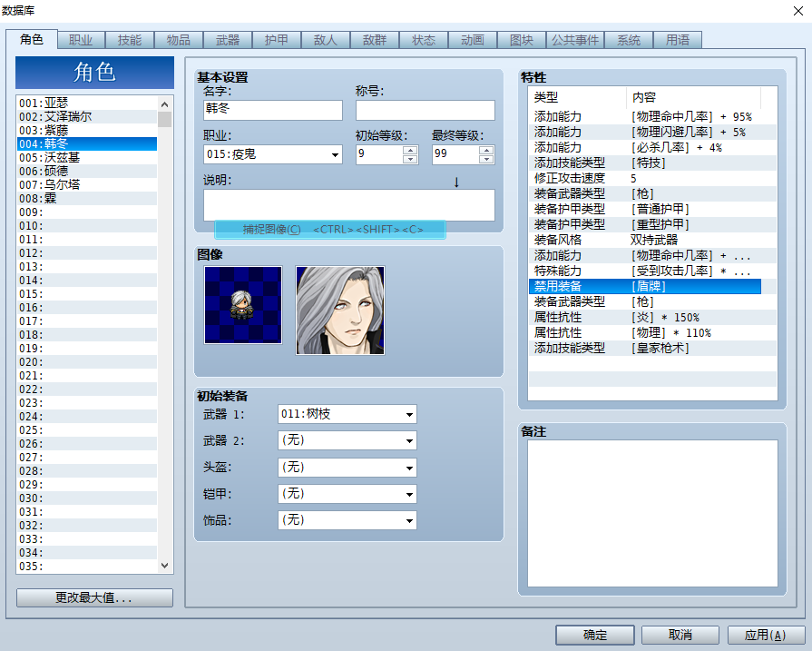
Task: Select actor 002:艾泽瑞尔
Action: [87, 116]
